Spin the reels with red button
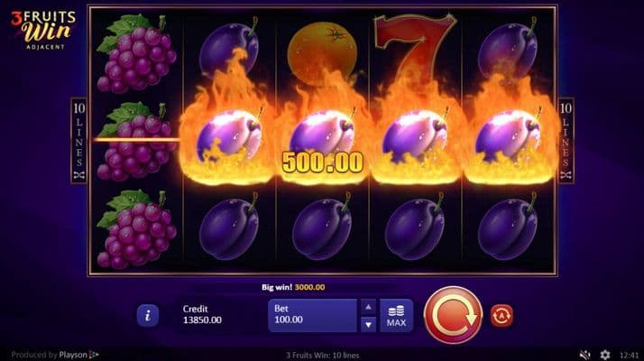 pos(453,315)
